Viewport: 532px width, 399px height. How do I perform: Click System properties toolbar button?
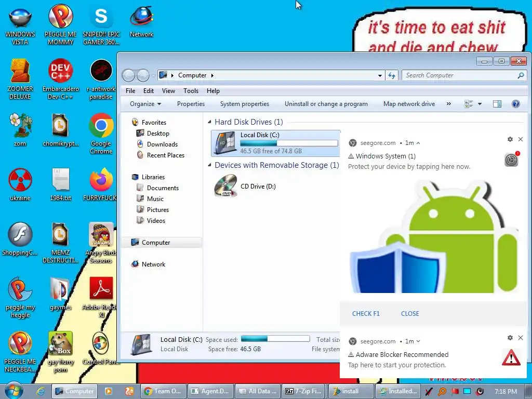point(245,104)
